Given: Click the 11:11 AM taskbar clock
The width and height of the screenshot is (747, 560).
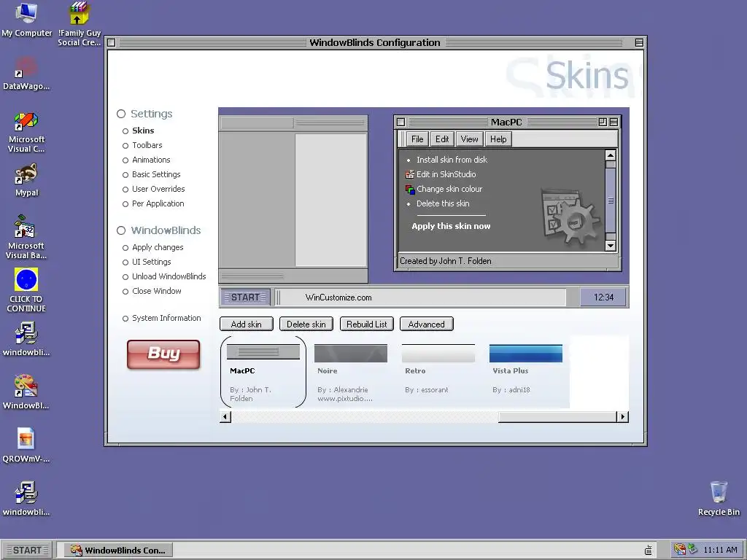Looking at the screenshot, I should [x=720, y=550].
